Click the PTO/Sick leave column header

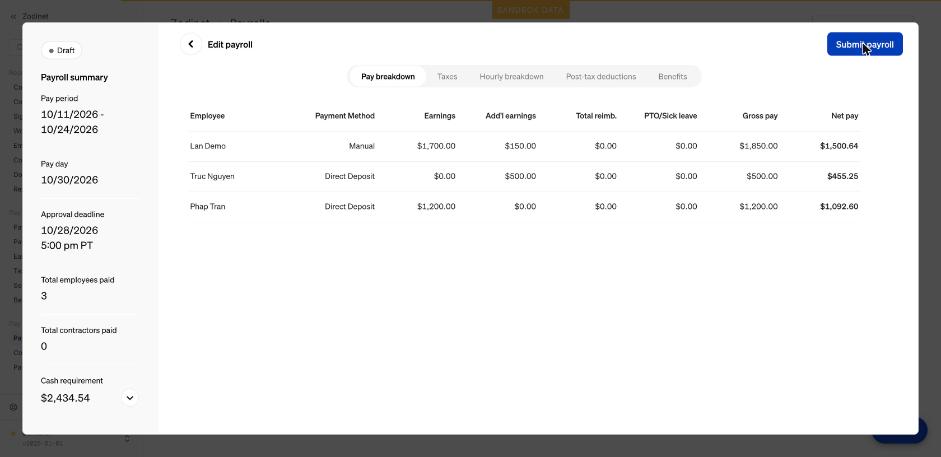click(670, 116)
